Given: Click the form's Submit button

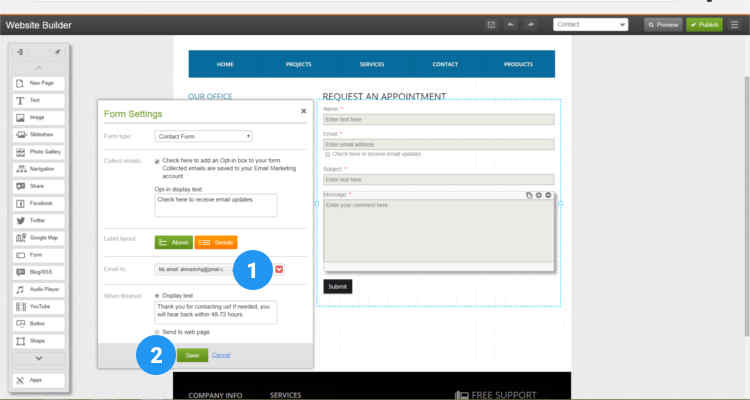Looking at the screenshot, I should point(338,287).
